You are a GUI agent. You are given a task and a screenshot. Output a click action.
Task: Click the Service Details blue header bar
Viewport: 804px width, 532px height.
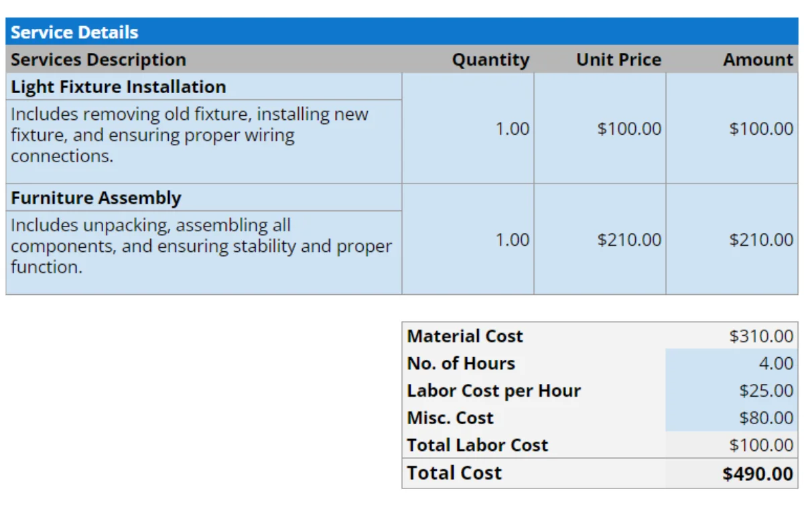(x=402, y=31)
